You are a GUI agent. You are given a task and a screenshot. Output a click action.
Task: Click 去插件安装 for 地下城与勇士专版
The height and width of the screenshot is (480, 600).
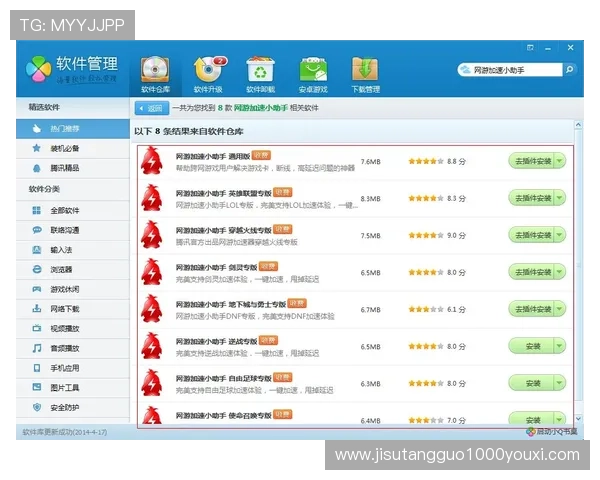pyautogui.click(x=532, y=309)
